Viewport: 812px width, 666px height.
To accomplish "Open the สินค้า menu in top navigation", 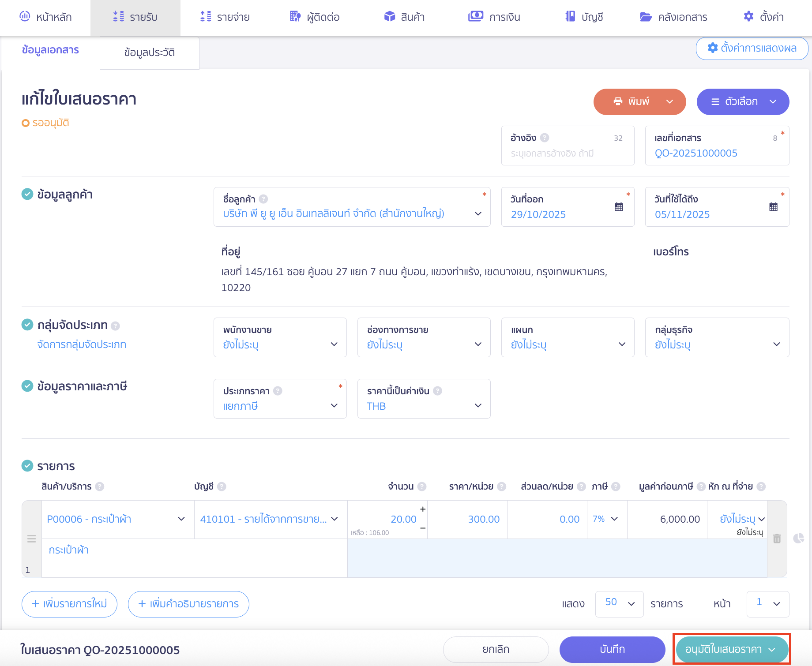I will tap(404, 17).
